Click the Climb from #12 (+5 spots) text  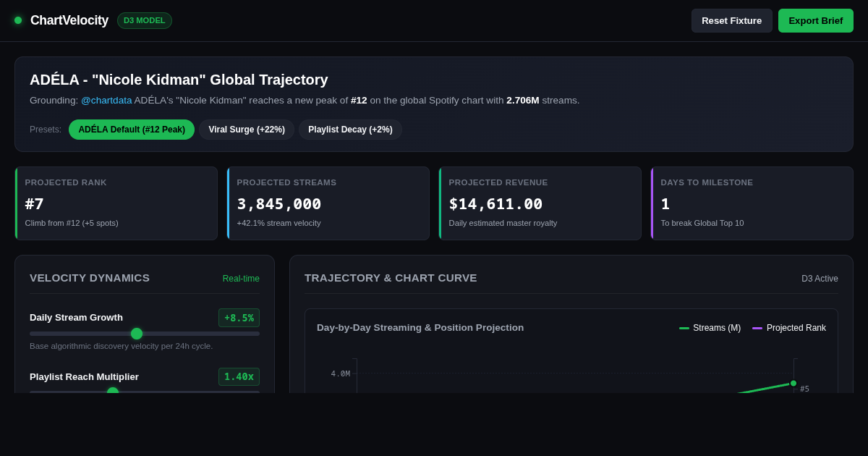(x=72, y=223)
